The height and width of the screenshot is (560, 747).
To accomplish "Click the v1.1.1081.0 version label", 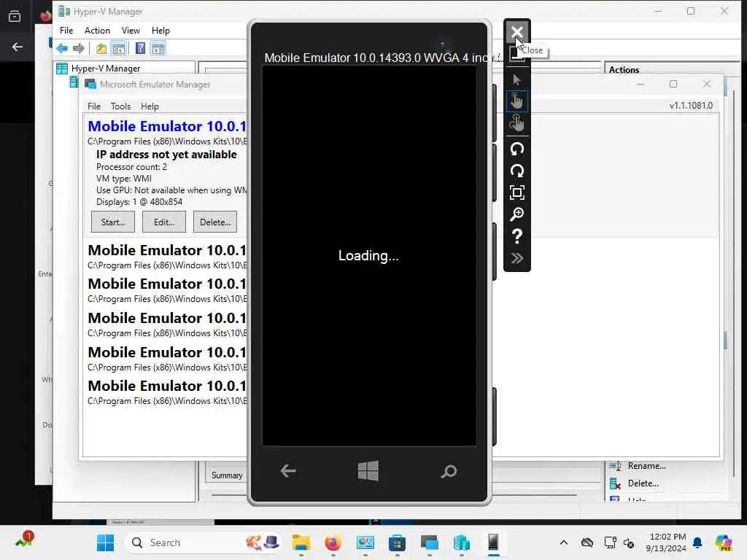I will [x=691, y=106].
